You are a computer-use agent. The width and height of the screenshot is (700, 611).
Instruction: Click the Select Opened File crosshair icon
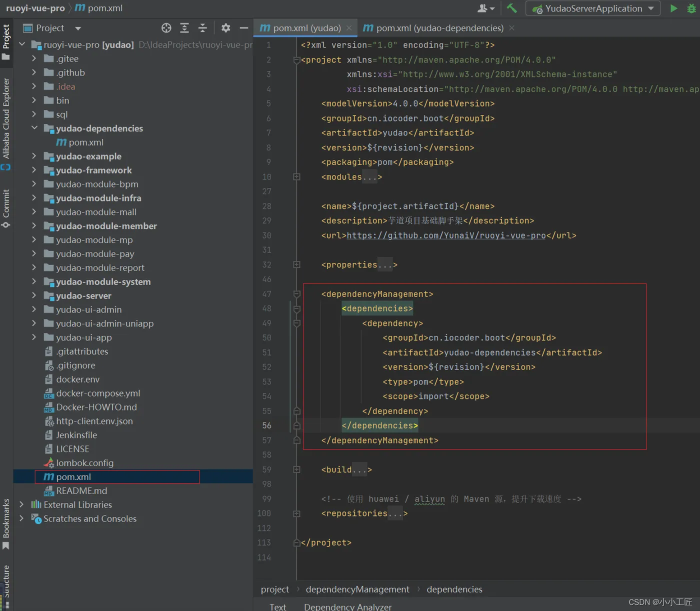point(166,28)
